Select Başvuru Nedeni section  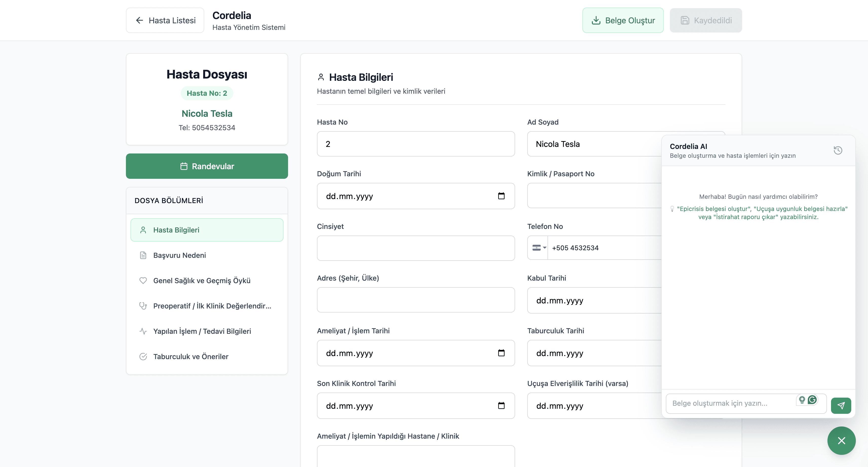pyautogui.click(x=179, y=255)
